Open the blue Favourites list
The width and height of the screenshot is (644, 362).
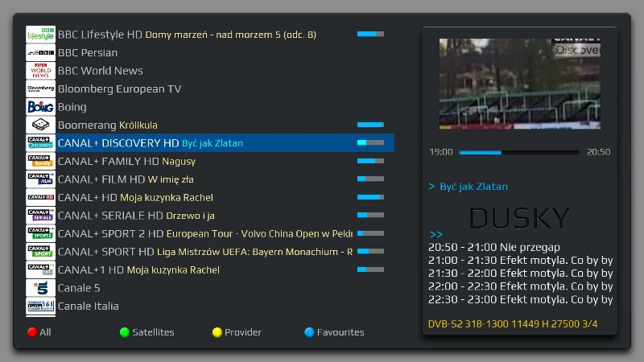pos(333,332)
